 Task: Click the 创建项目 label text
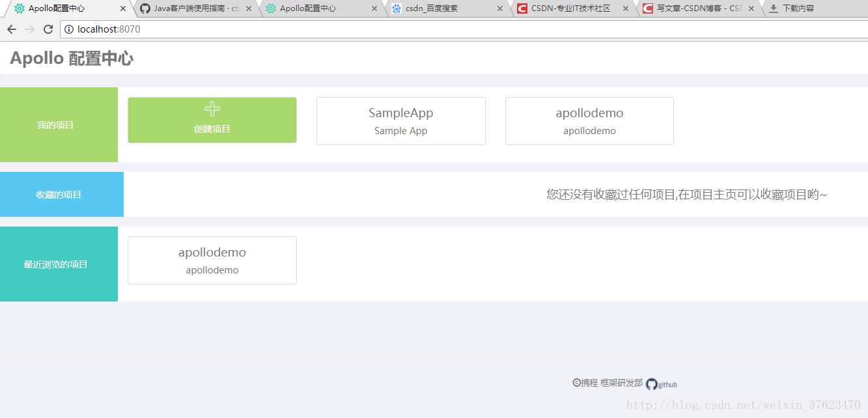tap(212, 129)
